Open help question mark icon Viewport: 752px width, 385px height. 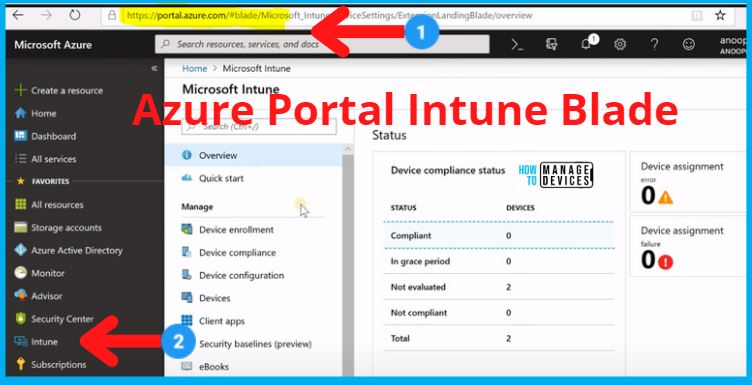[x=654, y=45]
